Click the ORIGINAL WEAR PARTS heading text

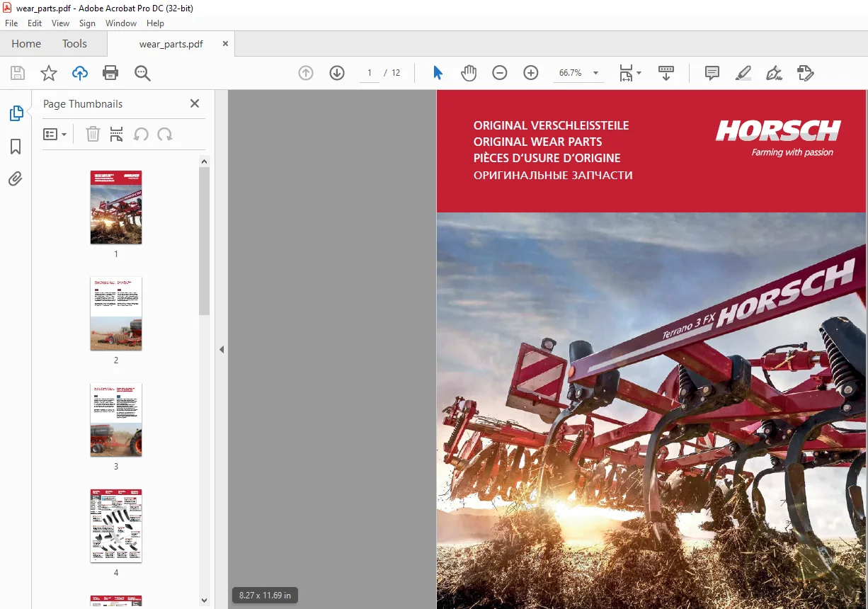click(538, 142)
